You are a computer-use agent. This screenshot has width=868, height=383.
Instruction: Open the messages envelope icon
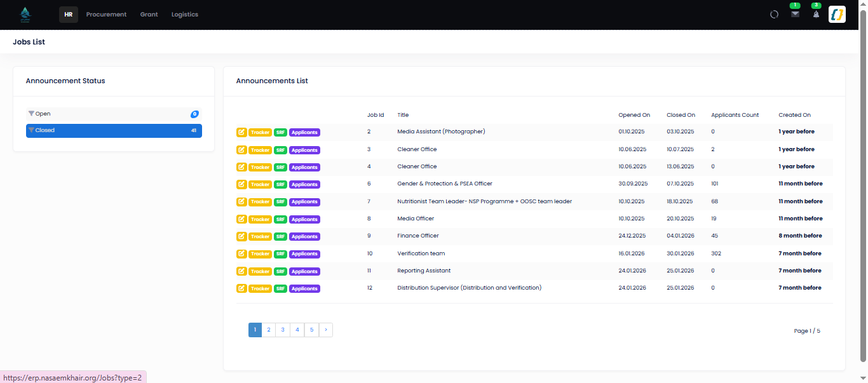pos(795,14)
